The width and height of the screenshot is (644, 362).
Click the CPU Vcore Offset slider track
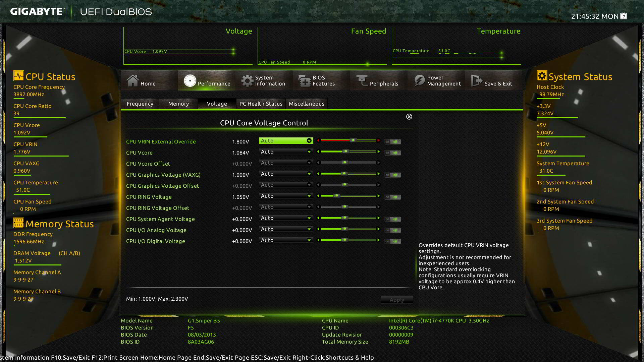click(x=348, y=163)
